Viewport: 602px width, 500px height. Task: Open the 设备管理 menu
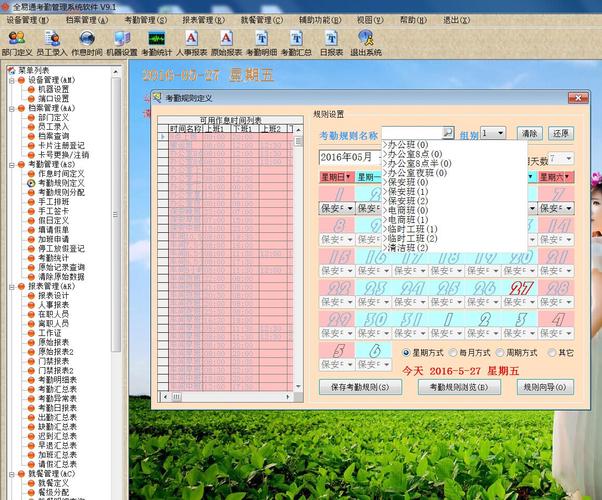click(28, 20)
